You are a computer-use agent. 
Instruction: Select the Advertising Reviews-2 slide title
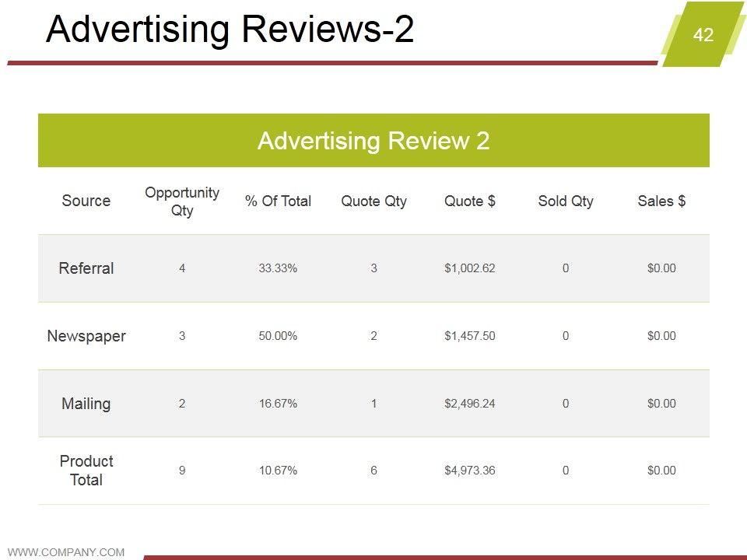[x=230, y=30]
